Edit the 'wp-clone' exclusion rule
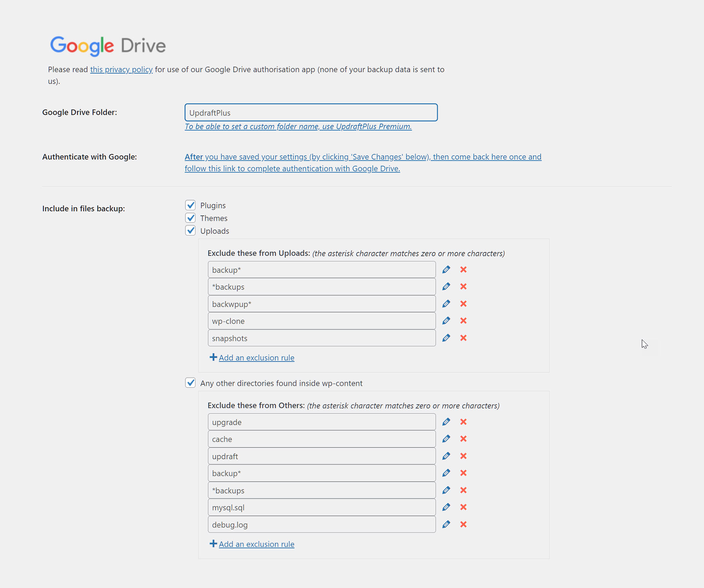The image size is (704, 588). [446, 321]
